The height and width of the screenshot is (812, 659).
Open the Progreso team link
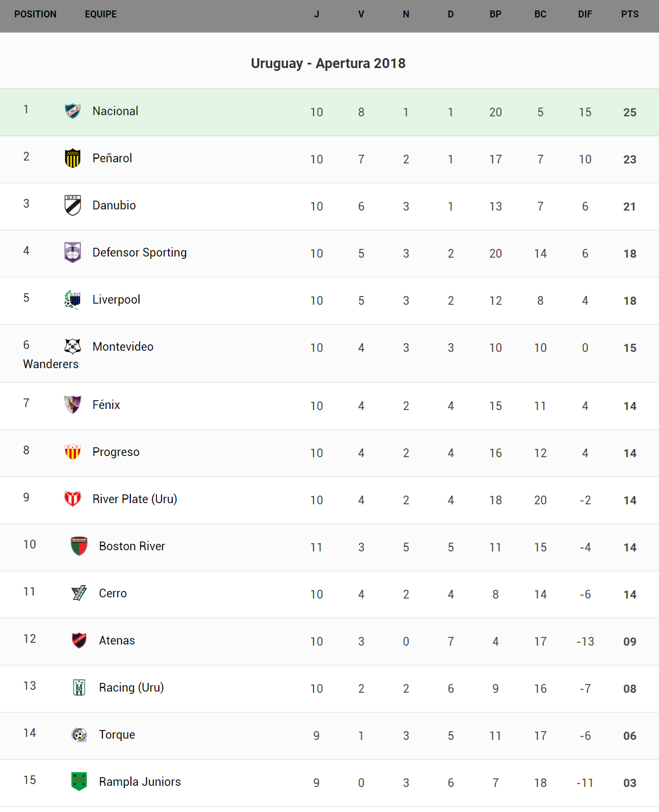pos(116,452)
